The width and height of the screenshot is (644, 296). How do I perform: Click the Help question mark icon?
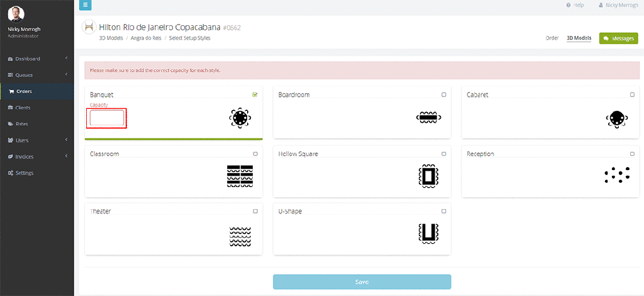click(569, 5)
